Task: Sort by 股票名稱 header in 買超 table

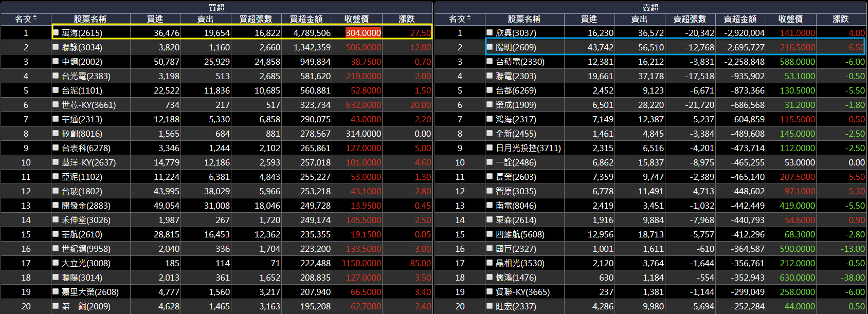Action: [90, 19]
